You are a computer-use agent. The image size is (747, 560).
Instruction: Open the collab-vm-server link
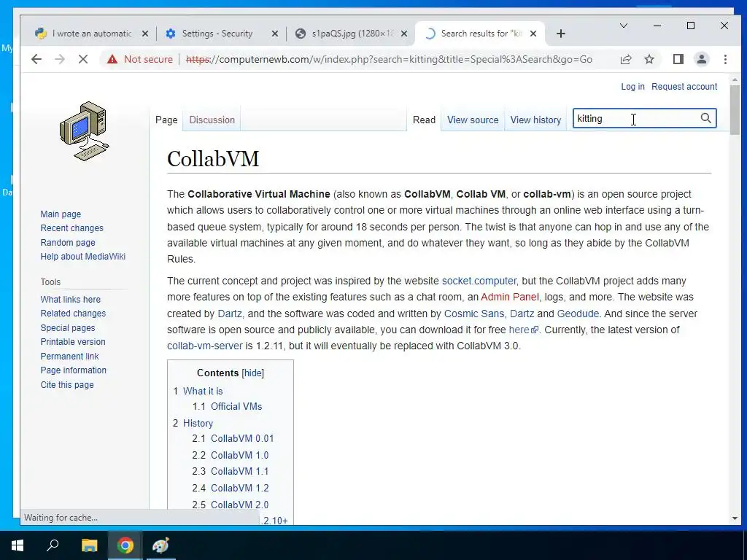tap(205, 346)
